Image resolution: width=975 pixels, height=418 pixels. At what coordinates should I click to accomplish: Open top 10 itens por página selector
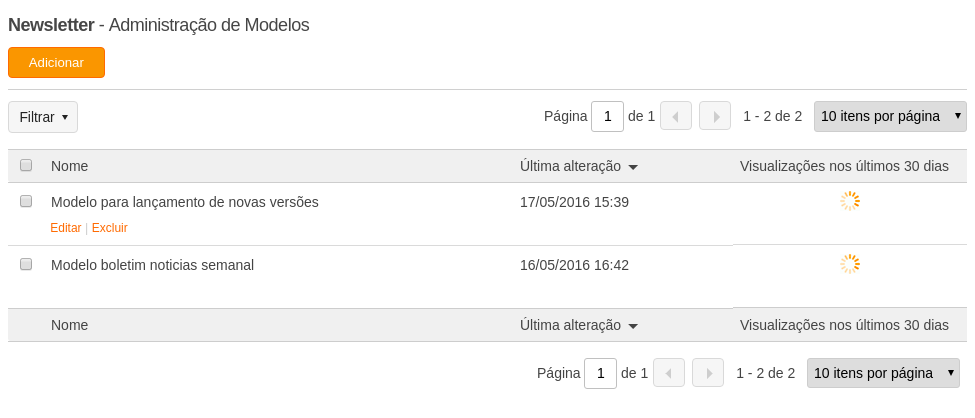(x=890, y=116)
